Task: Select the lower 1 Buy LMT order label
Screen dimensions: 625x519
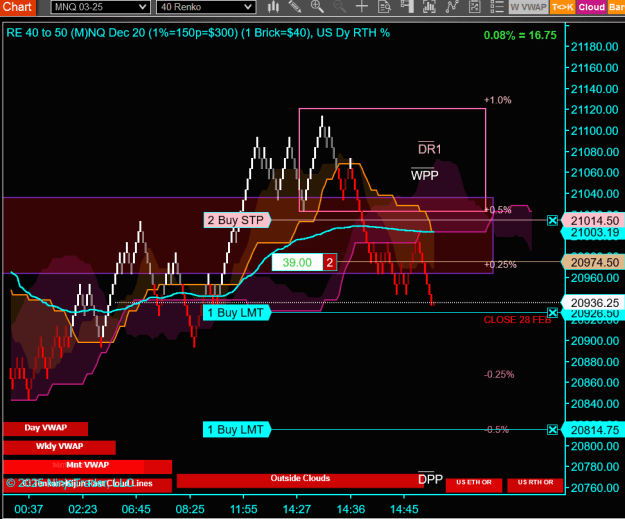Action: coord(237,430)
